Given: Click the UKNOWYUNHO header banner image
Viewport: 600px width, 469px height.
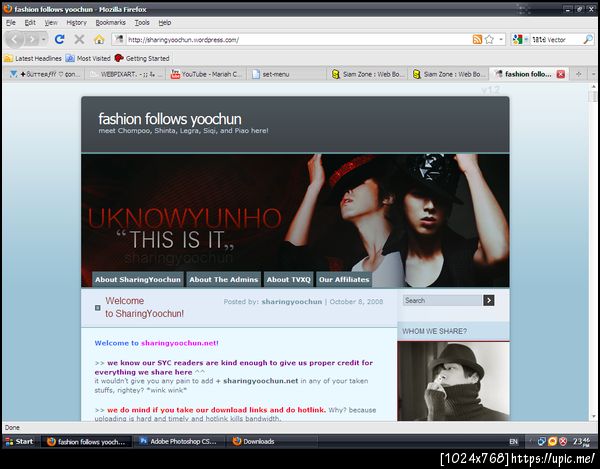Looking at the screenshot, I should (x=295, y=220).
